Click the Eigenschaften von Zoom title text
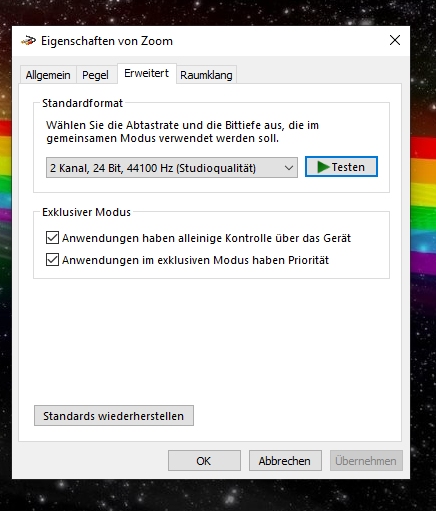This screenshot has height=511, width=436. point(107,41)
